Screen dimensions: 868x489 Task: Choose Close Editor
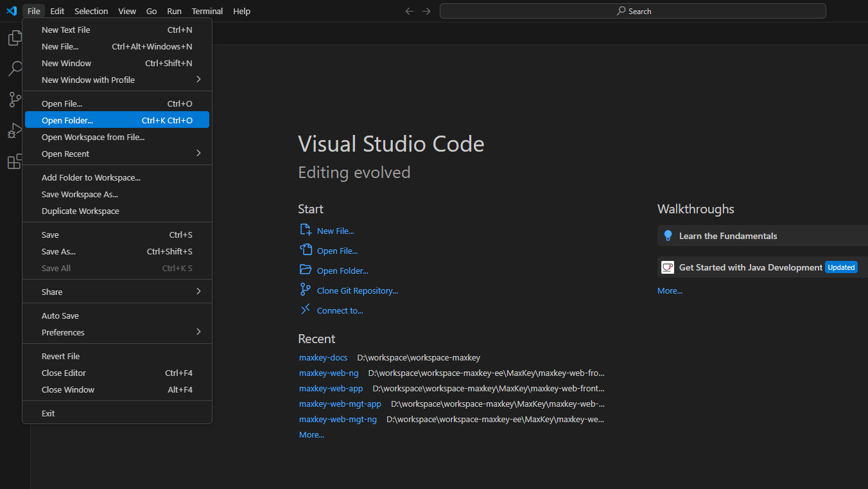pos(117,373)
